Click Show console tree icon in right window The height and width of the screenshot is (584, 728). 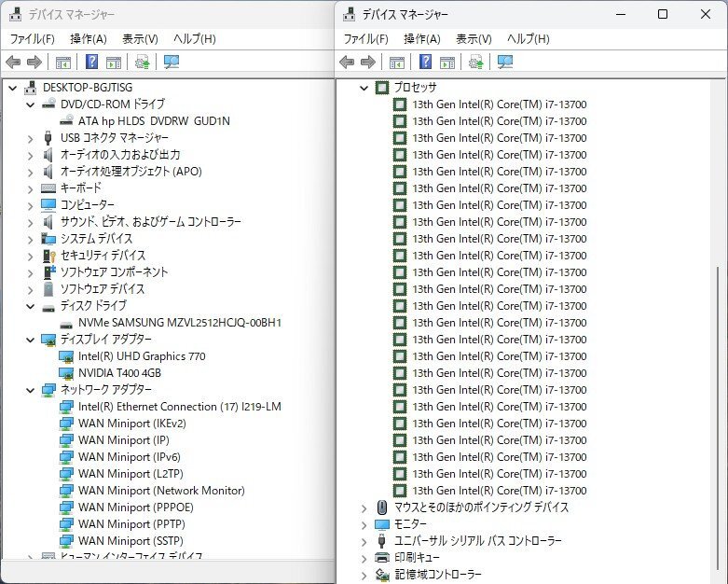point(397,62)
